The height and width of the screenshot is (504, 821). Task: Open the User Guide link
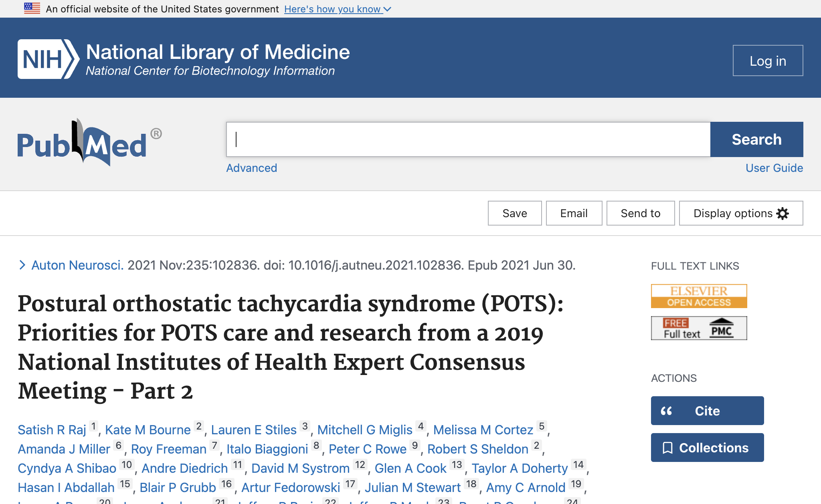[774, 168]
